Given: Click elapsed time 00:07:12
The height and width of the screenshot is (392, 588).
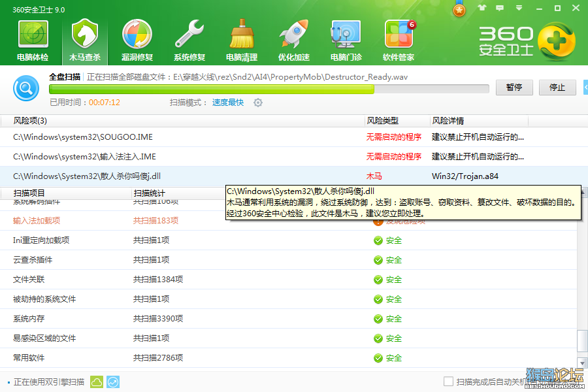Looking at the screenshot, I should [105, 103].
